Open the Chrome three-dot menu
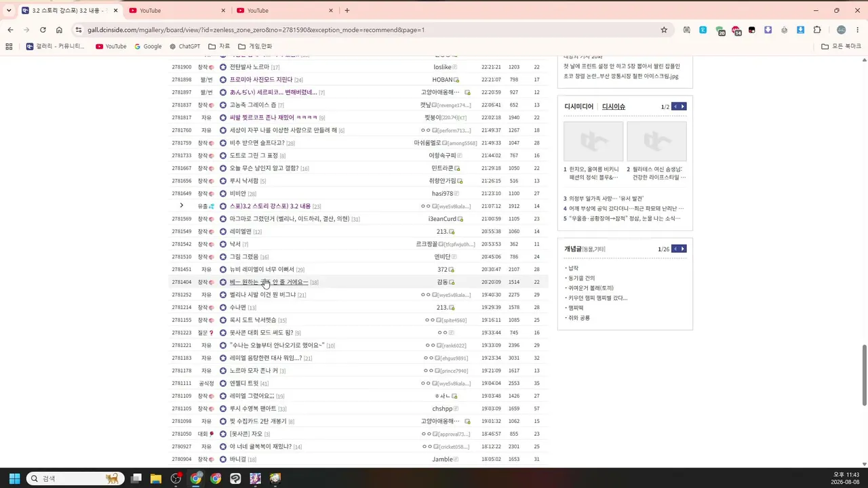Viewport: 868px width, 488px height. point(856,30)
